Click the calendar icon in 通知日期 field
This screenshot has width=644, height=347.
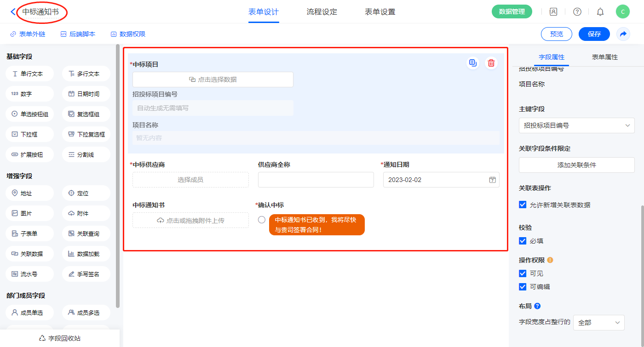(492, 180)
